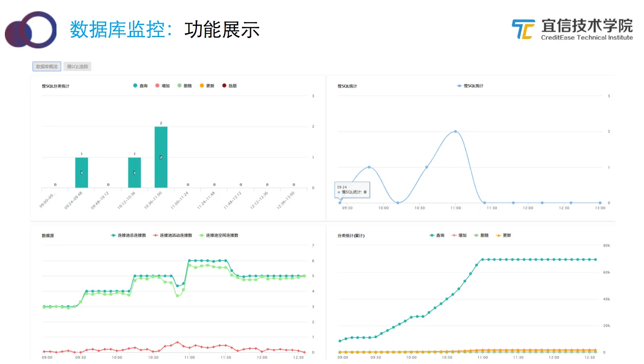Screen dimensions: 644x364
Task: Hide the 连接池活动连接数 series
Action: pyautogui.click(x=173, y=235)
